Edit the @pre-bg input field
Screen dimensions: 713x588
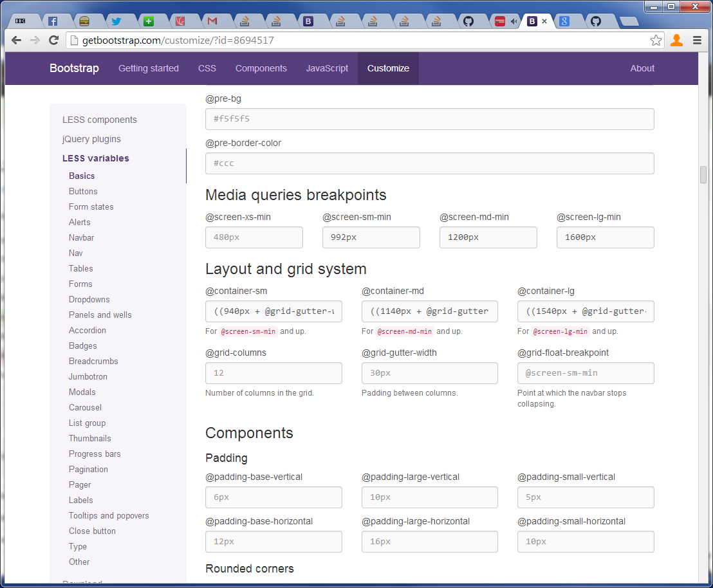430,119
